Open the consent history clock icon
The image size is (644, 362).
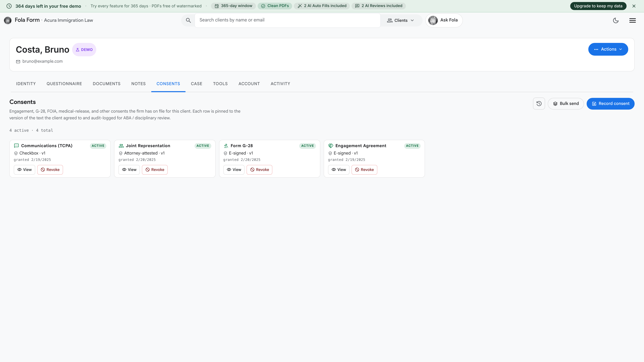point(539,104)
